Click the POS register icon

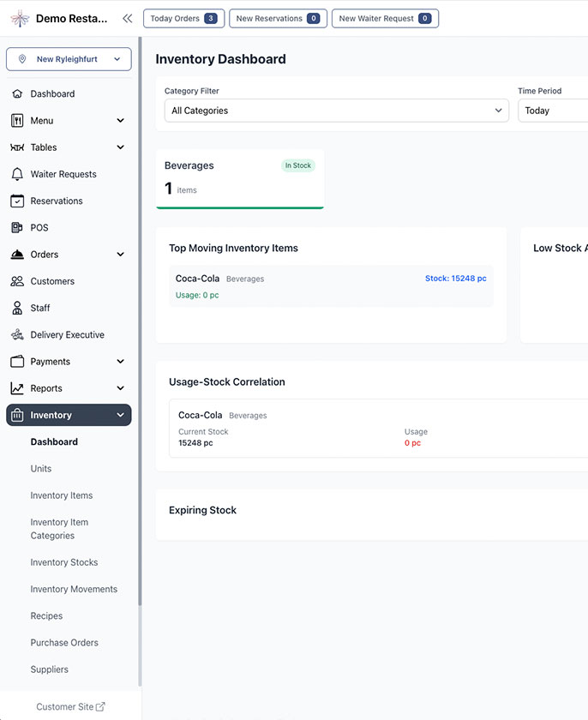click(17, 228)
